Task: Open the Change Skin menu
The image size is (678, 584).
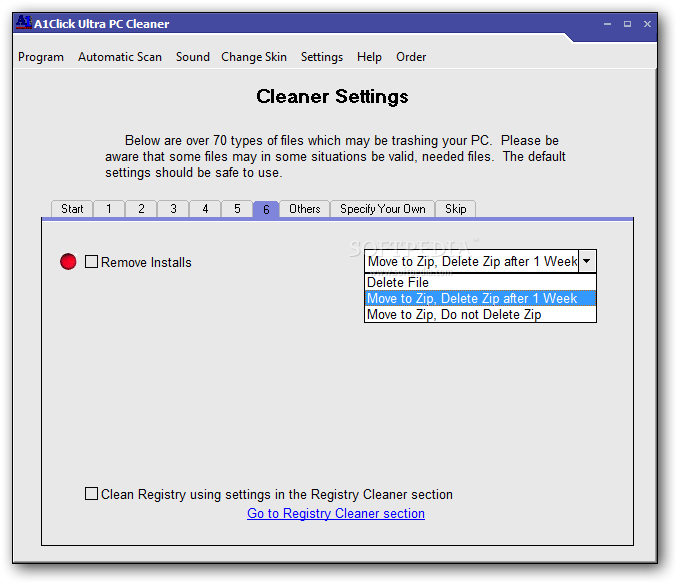Action: 254,57
